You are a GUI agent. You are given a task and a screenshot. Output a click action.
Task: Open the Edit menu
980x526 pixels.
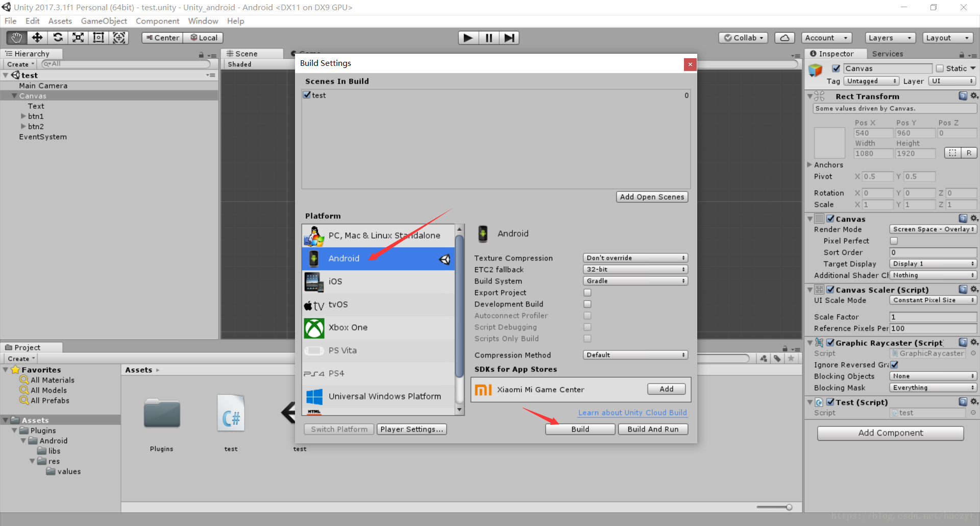(32, 21)
